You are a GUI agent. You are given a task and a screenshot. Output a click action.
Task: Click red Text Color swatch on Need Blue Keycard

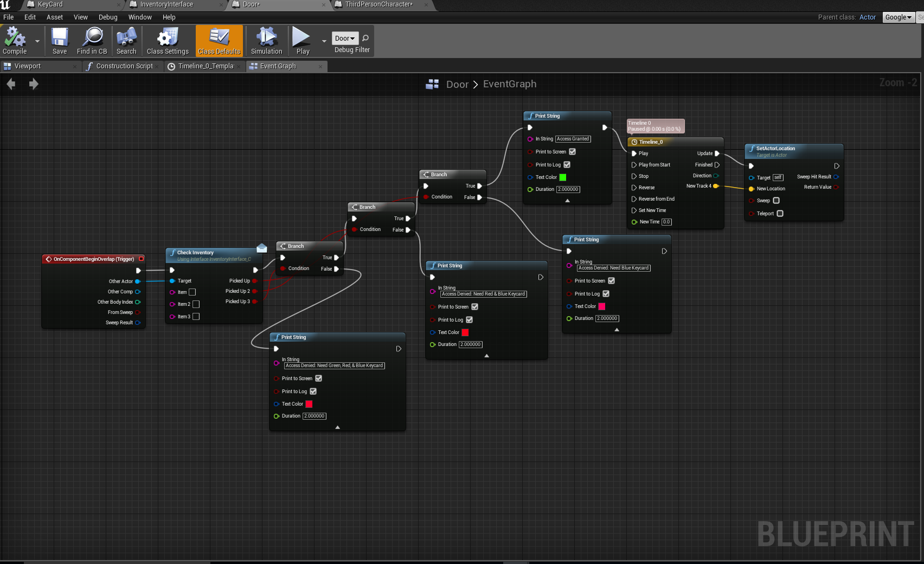click(x=601, y=306)
